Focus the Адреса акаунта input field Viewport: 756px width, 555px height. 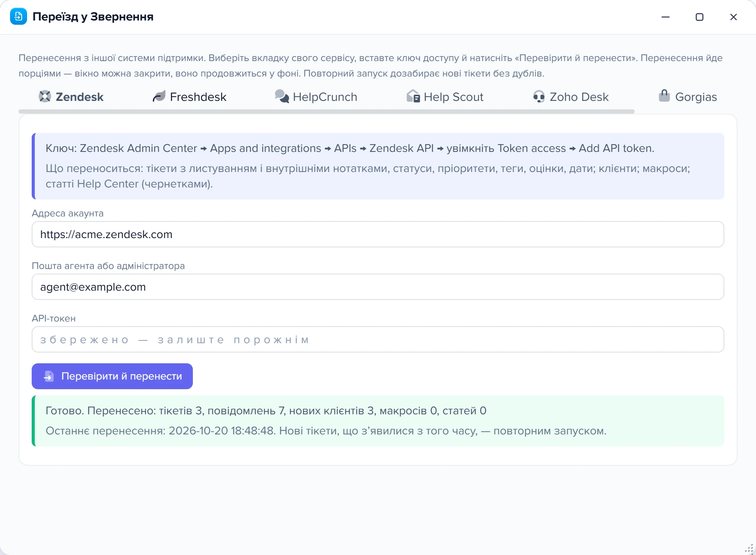coord(378,234)
